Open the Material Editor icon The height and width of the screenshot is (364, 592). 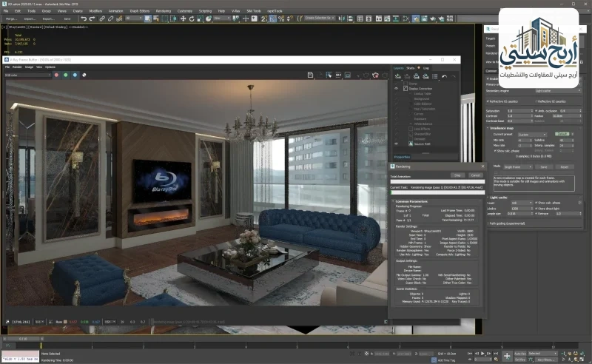point(406,18)
